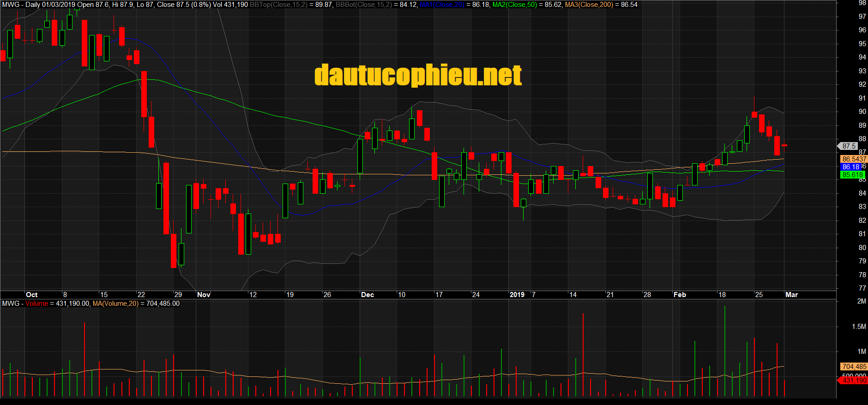Select the MA(Volume,20) label in volume pane

[x=115, y=304]
